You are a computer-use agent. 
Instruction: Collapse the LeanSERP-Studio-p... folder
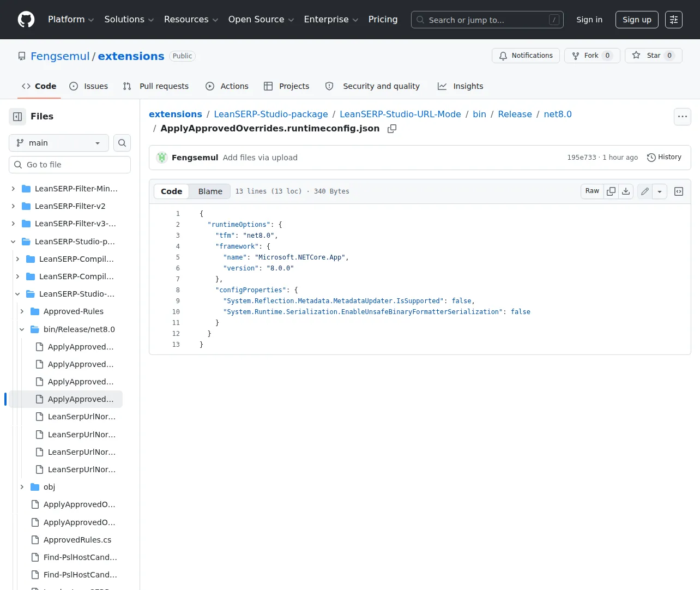tap(13, 242)
